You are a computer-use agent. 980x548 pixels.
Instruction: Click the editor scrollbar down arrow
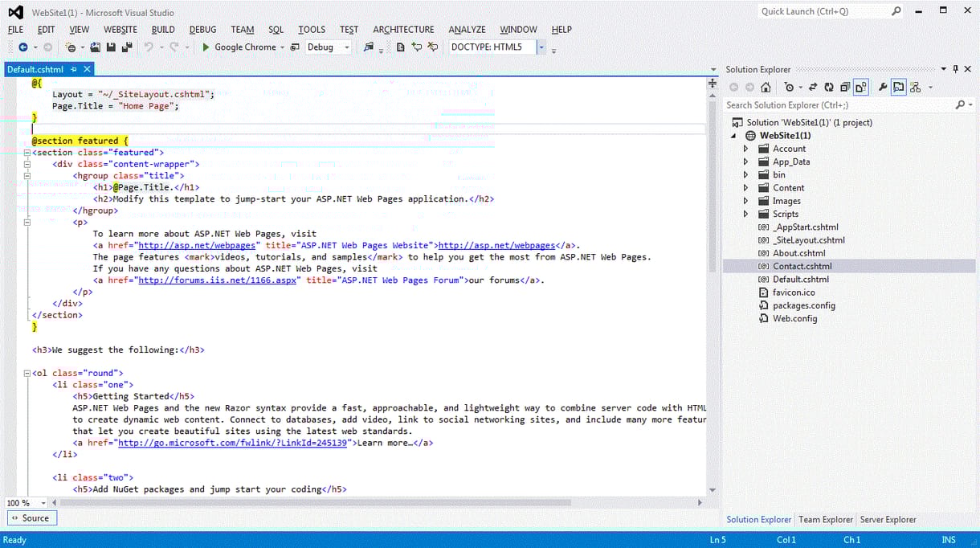tap(713, 490)
